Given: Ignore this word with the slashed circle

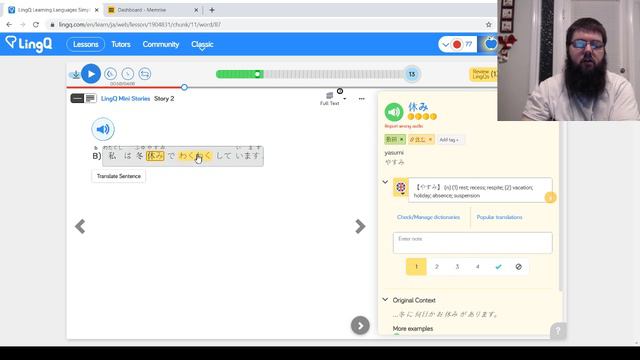Looking at the screenshot, I should point(518,267).
